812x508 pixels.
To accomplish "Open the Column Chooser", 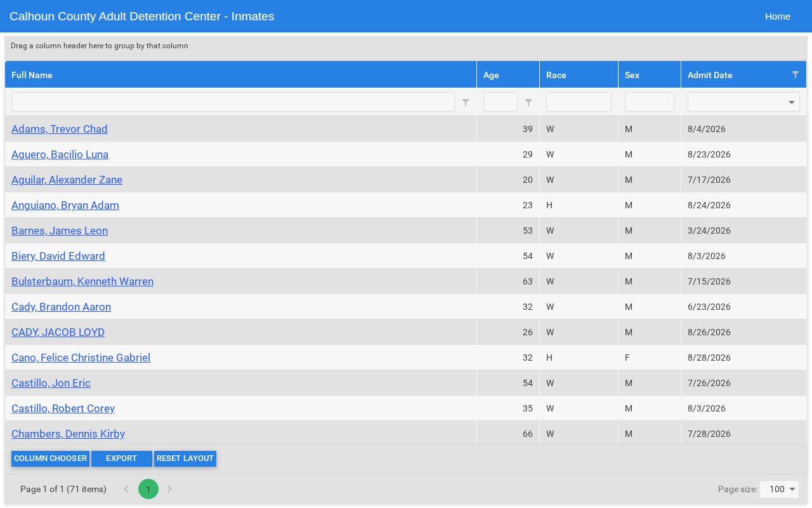I will [x=50, y=458].
